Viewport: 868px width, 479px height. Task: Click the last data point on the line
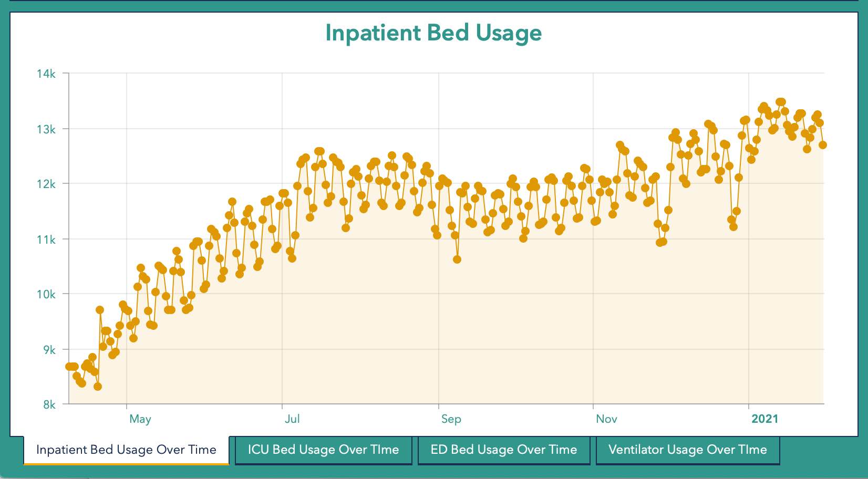tap(823, 145)
